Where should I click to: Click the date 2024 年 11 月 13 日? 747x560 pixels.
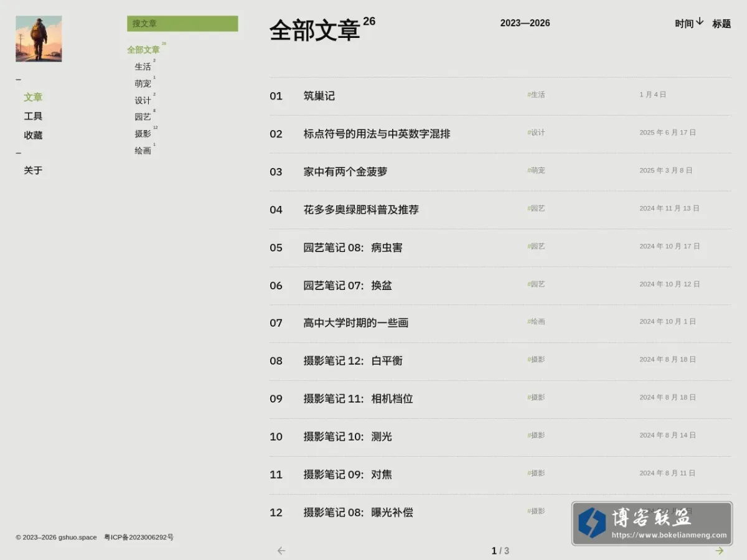point(670,208)
